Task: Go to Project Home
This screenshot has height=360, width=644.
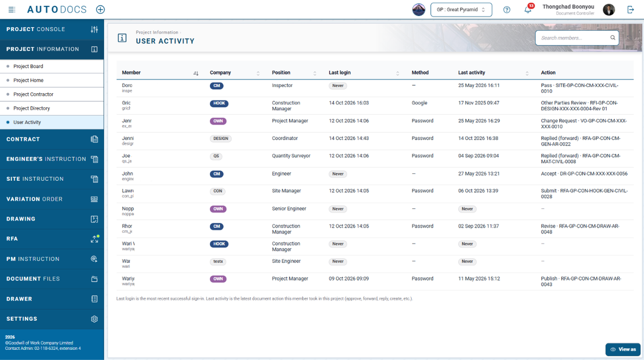Action: click(x=52, y=80)
